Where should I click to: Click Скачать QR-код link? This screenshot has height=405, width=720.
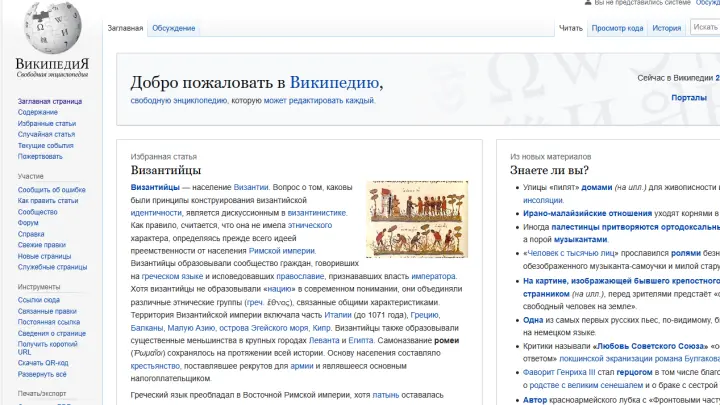(43, 363)
